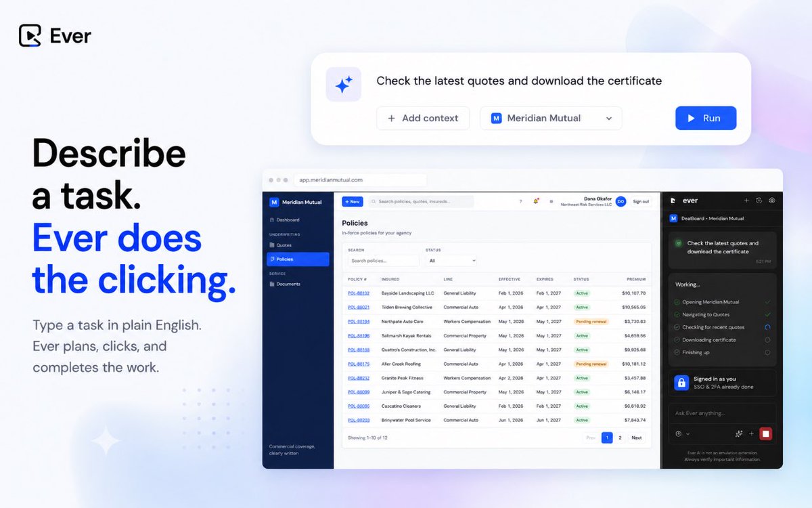Open policy link POL-88168
This screenshot has height=508, width=812.
pos(359,350)
